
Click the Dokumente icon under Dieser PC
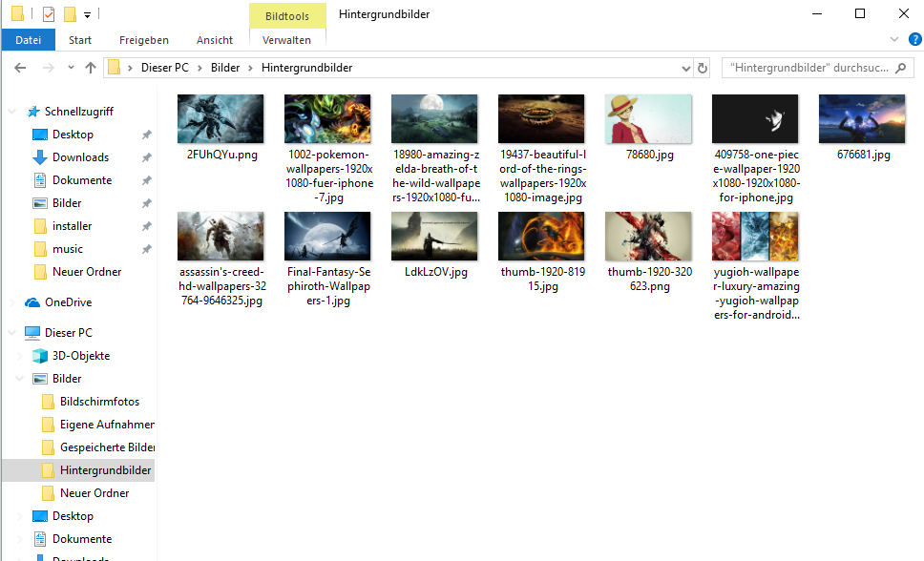pos(40,539)
